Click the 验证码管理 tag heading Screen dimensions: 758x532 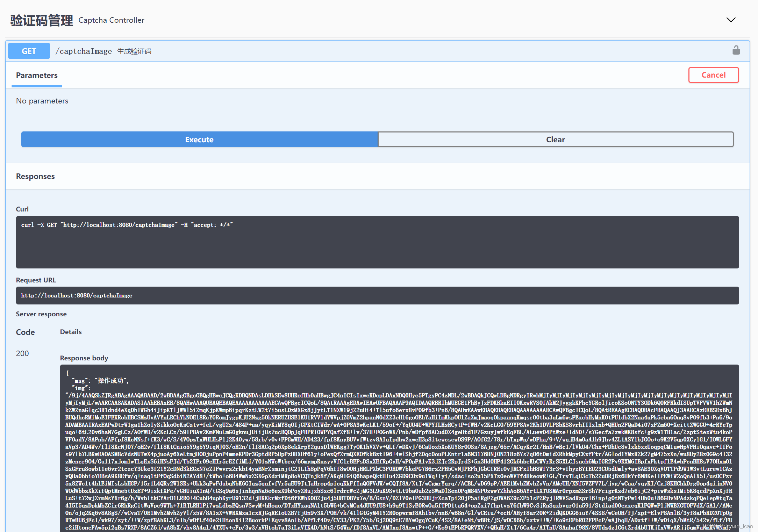pos(42,20)
